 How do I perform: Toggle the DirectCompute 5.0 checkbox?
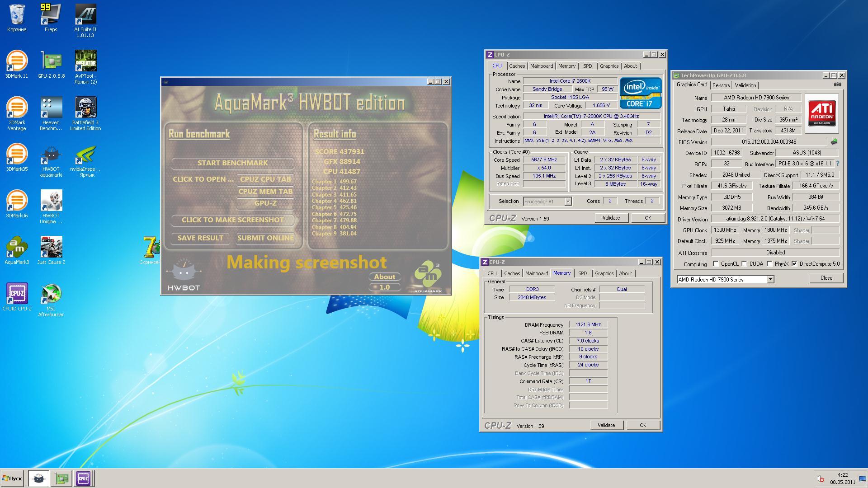click(x=794, y=264)
